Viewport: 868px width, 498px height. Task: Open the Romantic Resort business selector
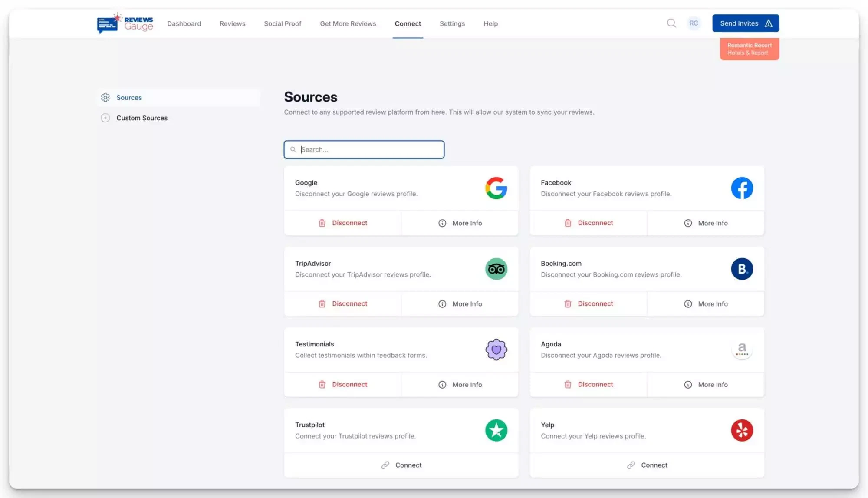click(x=749, y=49)
